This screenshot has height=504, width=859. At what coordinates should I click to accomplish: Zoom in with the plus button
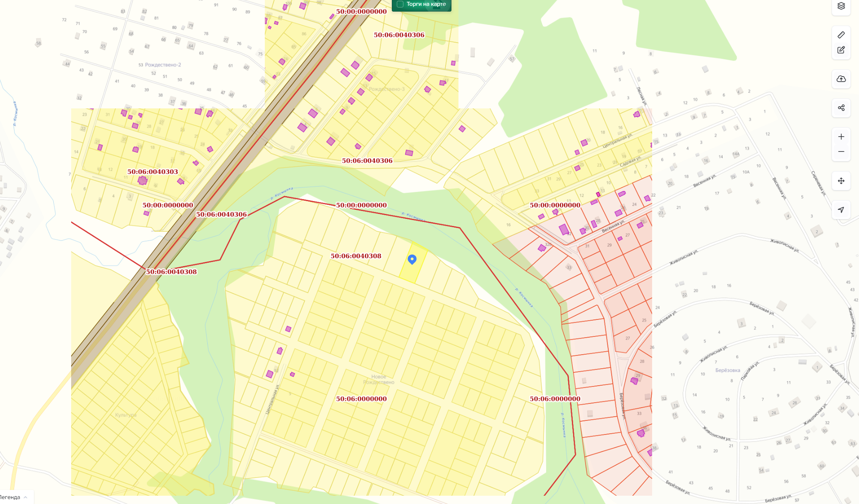(x=841, y=137)
